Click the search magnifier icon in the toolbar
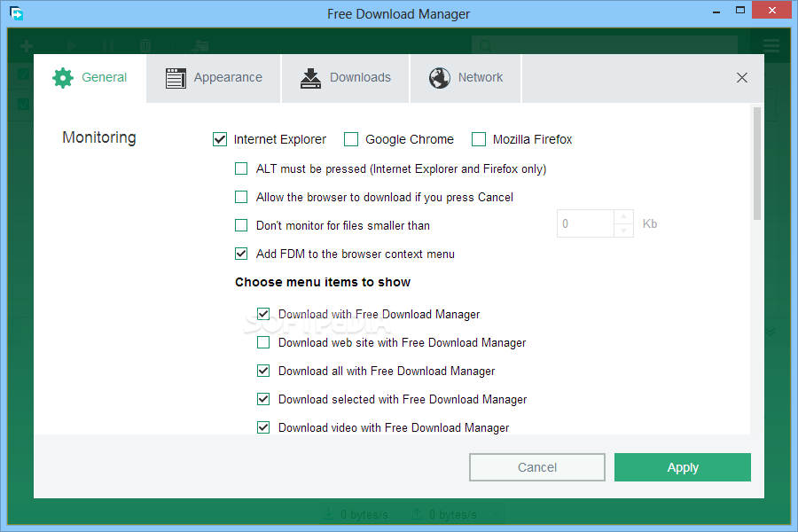The image size is (798, 532). coord(484,45)
